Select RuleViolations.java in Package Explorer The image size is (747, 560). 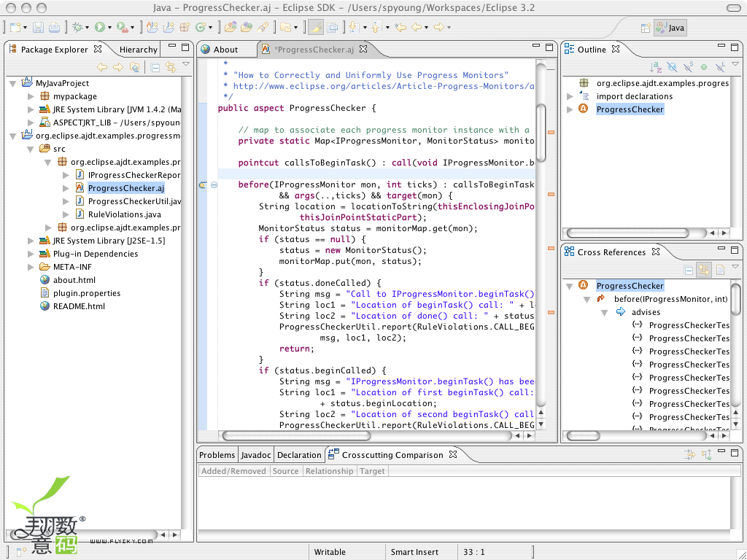tap(124, 214)
